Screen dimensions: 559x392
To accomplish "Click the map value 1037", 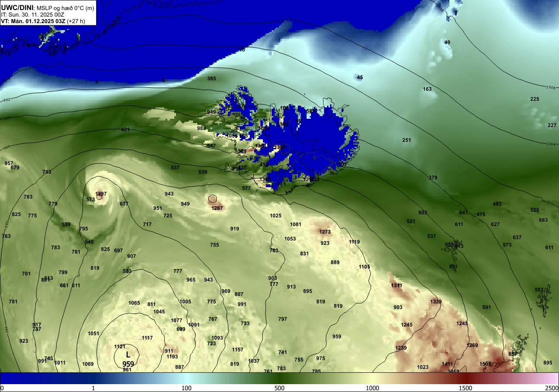I will pyautogui.click(x=254, y=361).
